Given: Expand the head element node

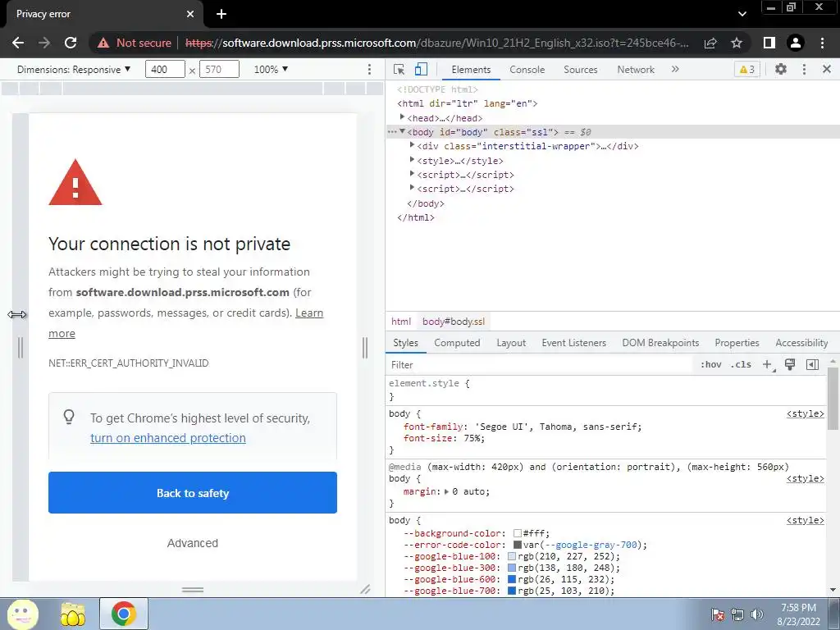Looking at the screenshot, I should point(402,117).
